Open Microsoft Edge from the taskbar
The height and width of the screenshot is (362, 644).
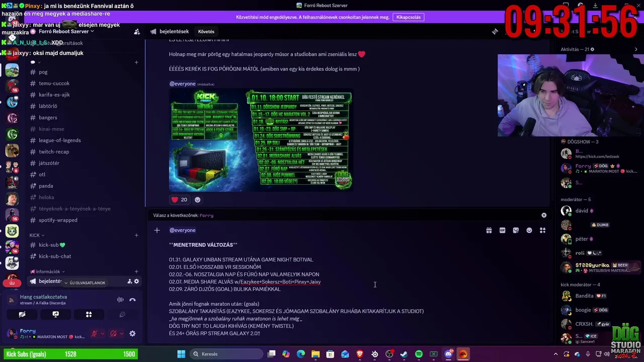coord(301,354)
